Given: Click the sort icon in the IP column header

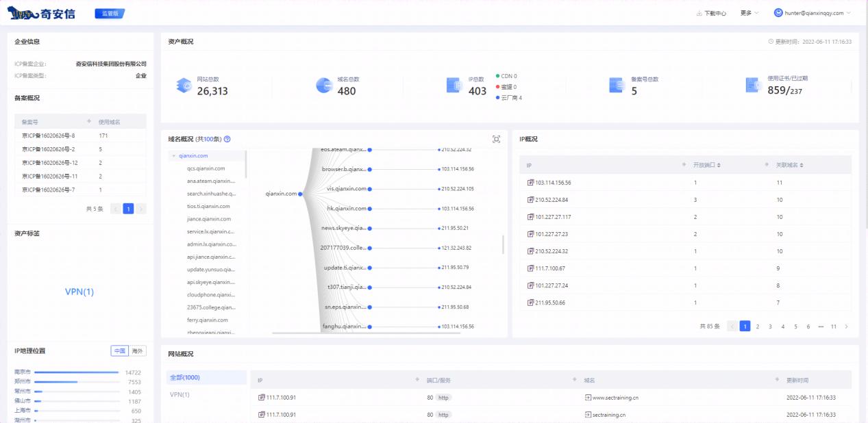Looking at the screenshot, I should (x=685, y=165).
